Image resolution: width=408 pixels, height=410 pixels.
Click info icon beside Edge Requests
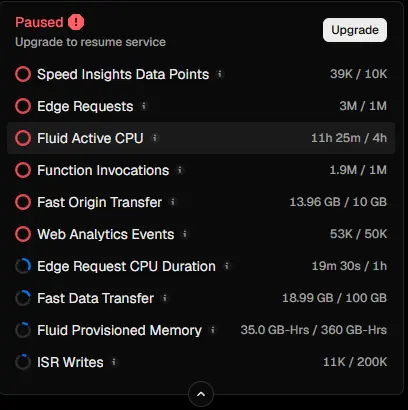(x=144, y=106)
